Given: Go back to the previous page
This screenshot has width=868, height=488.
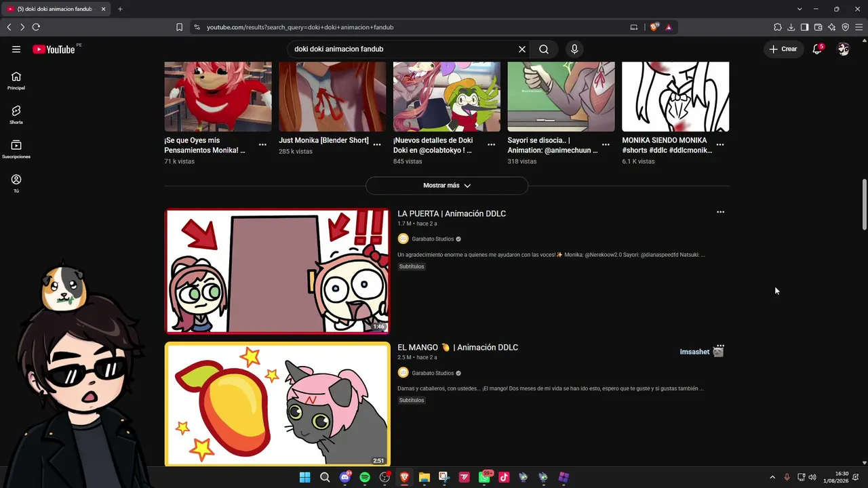Looking at the screenshot, I should pos(9,27).
